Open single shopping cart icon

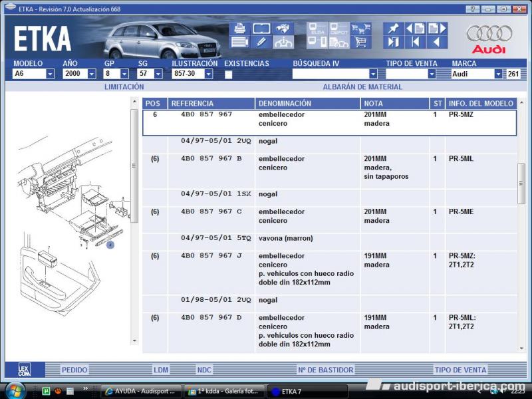(x=360, y=43)
